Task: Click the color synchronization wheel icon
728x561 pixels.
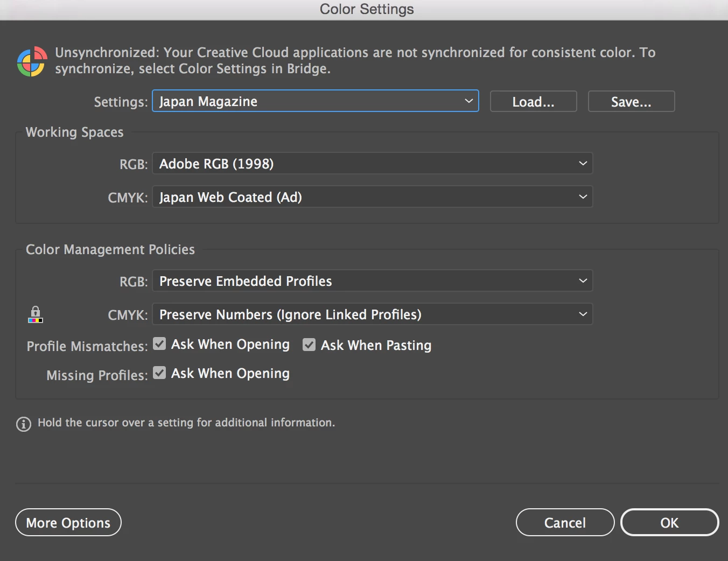Action: pos(31,61)
